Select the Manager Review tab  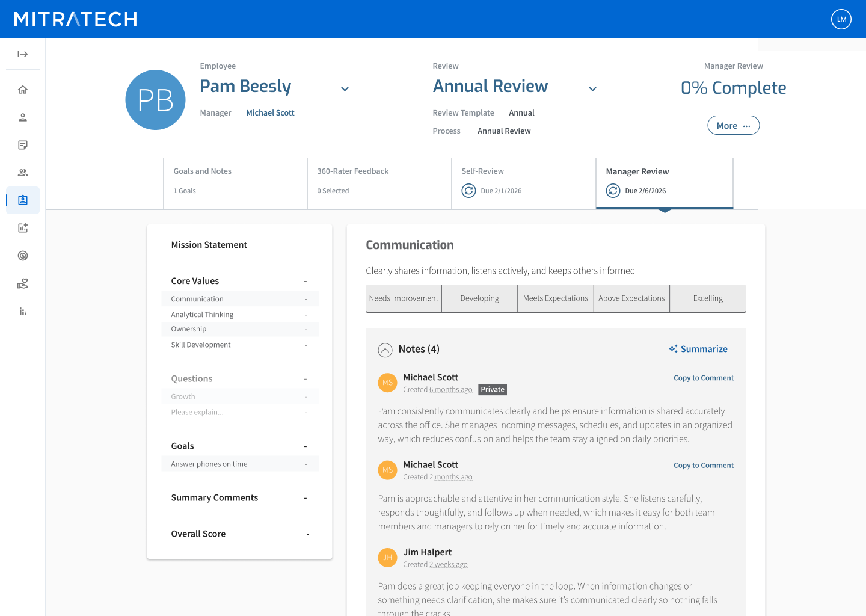pyautogui.click(x=665, y=183)
